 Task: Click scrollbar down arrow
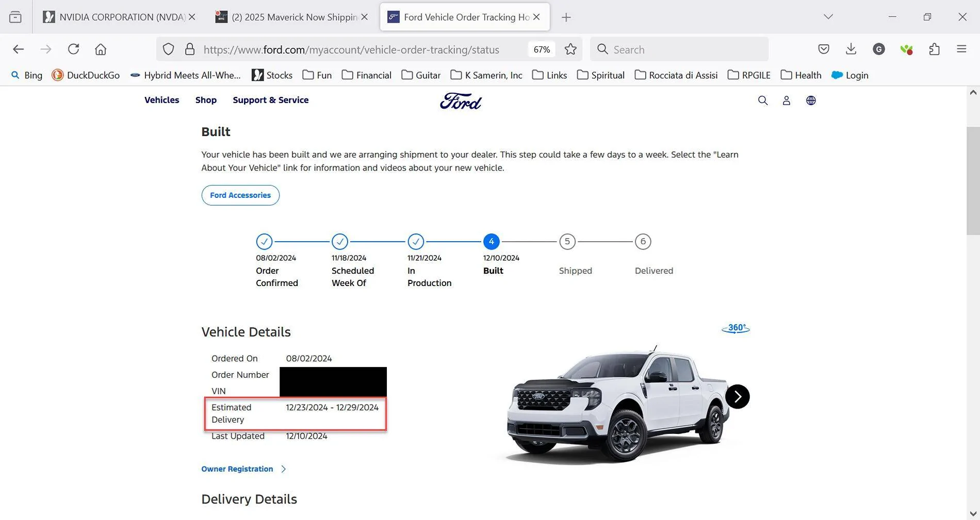tap(973, 514)
